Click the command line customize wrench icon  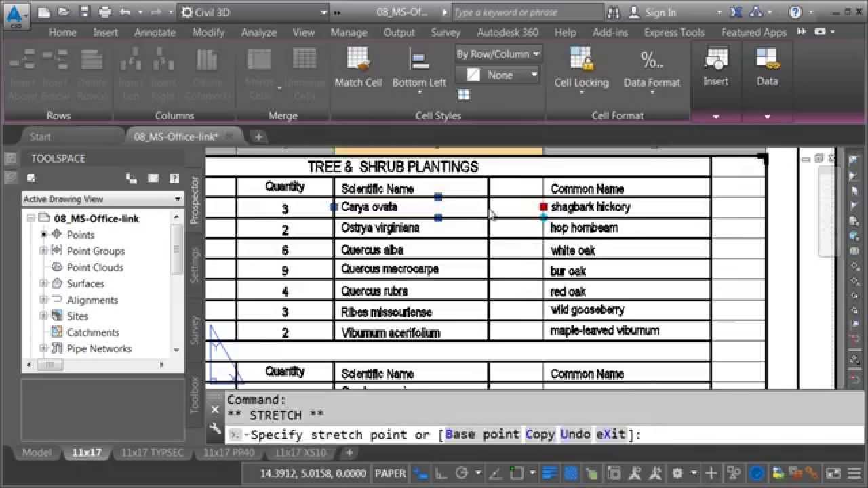click(x=215, y=428)
